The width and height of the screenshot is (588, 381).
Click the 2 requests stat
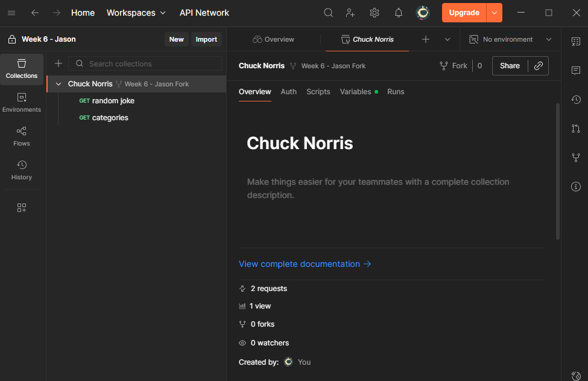click(263, 288)
